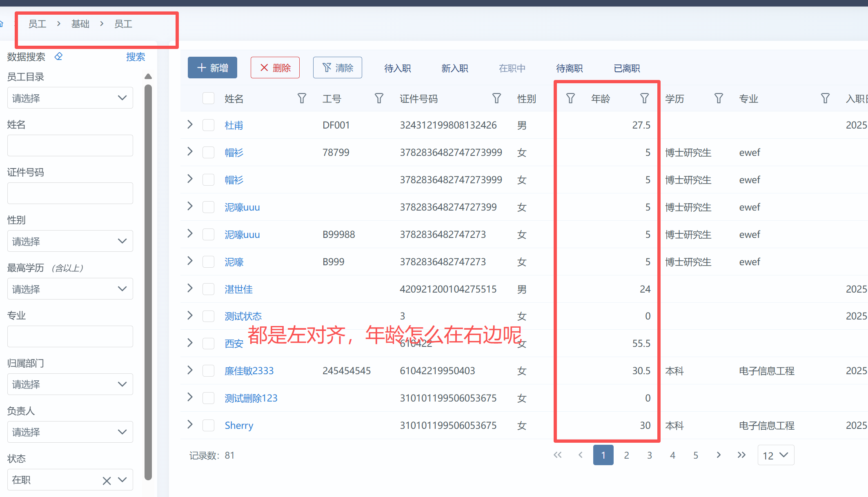Open employee link 廉佳敏2333

click(x=249, y=371)
